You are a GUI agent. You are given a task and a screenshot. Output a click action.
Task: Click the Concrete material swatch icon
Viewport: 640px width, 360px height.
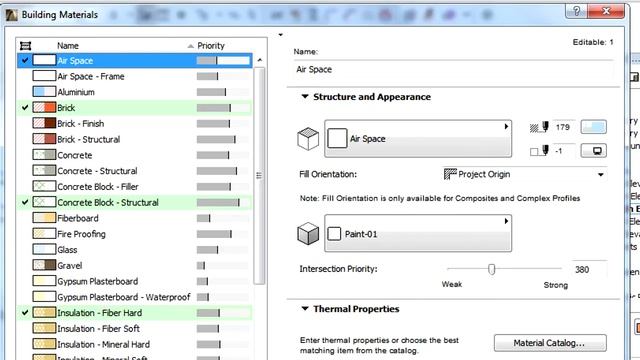(x=44, y=155)
